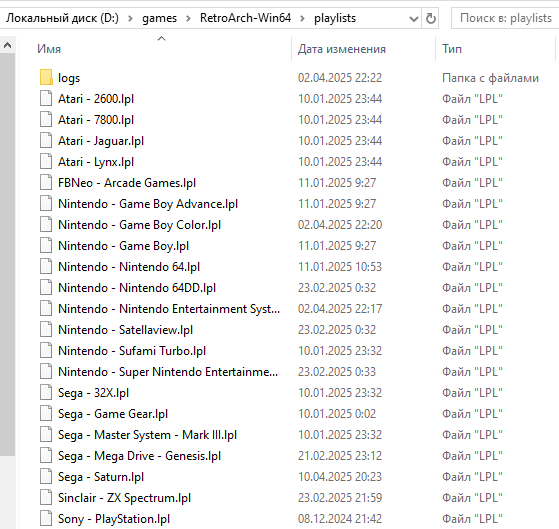Select Atari - Jaguar.lpl file name

101,141
